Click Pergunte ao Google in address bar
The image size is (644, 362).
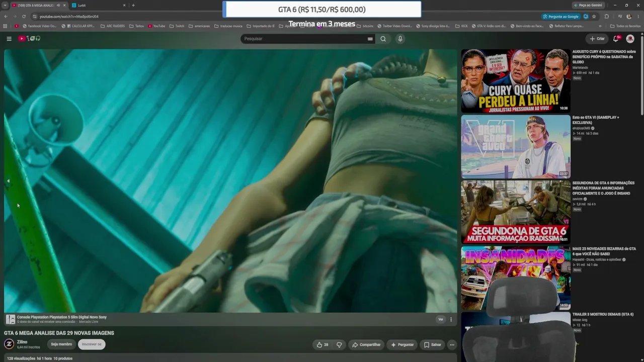tap(560, 17)
